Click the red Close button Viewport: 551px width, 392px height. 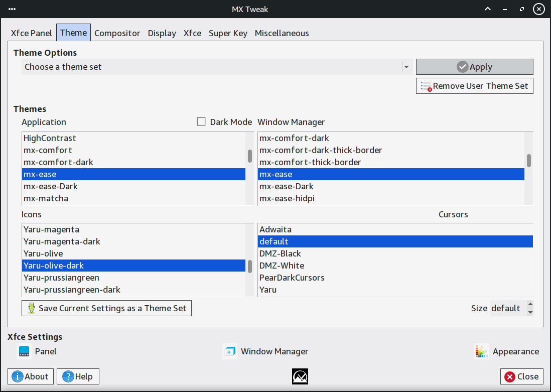[x=522, y=376]
